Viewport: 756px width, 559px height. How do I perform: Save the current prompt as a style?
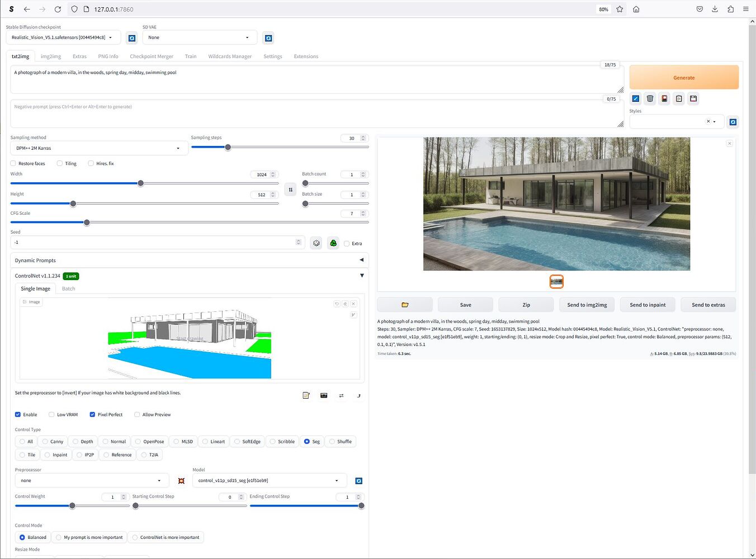tap(693, 98)
